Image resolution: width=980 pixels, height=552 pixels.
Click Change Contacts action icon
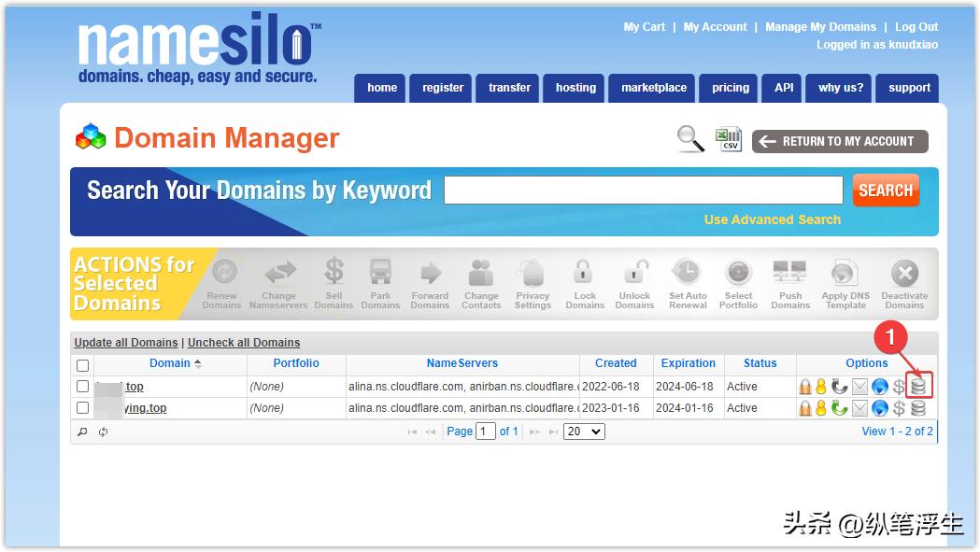[x=481, y=273]
